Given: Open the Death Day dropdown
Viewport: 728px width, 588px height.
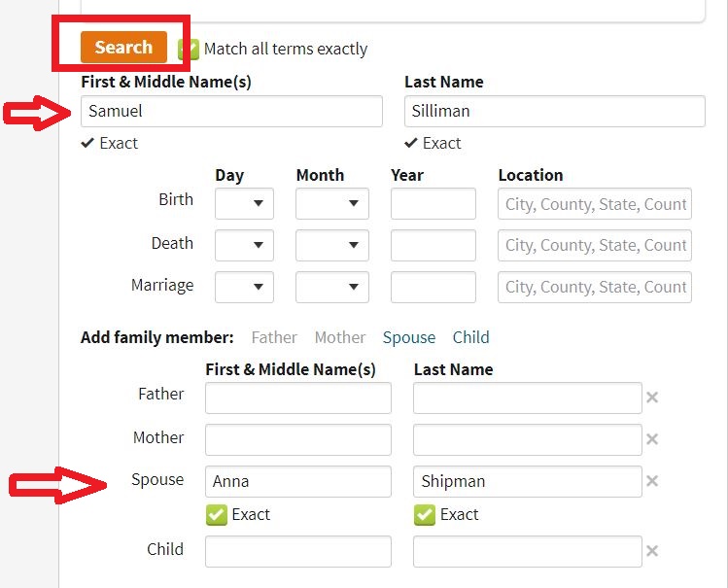Looking at the screenshot, I should click(x=244, y=245).
